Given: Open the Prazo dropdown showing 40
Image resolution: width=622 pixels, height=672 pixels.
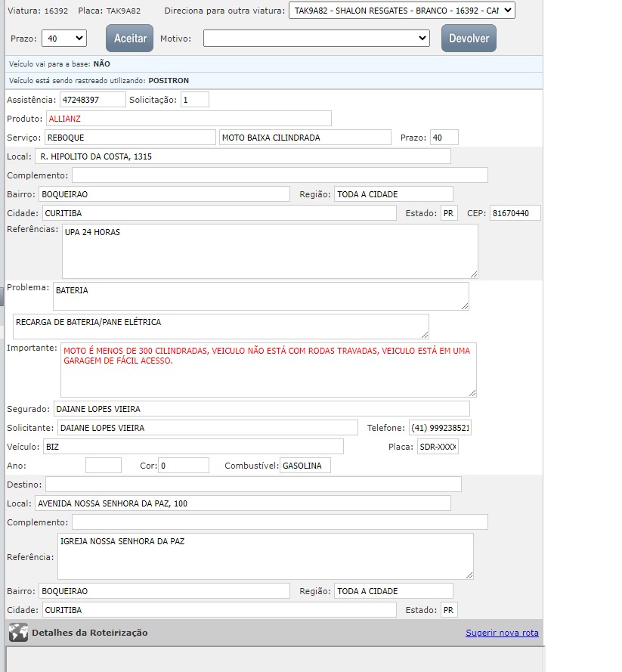Looking at the screenshot, I should (64, 38).
